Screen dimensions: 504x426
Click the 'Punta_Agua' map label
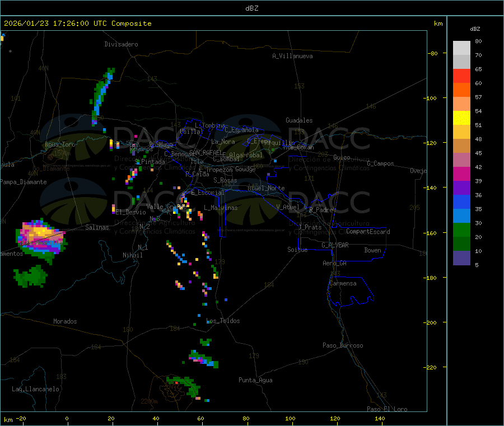[255, 380]
